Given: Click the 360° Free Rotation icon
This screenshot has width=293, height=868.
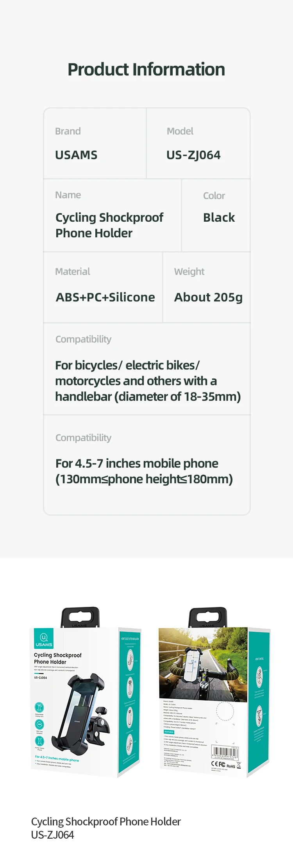Looking at the screenshot, I should click(x=39, y=724).
